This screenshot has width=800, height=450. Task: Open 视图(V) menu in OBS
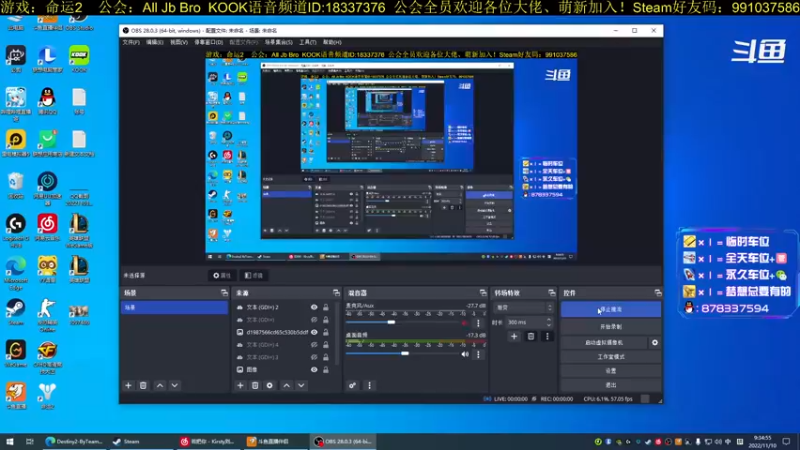tap(179, 42)
